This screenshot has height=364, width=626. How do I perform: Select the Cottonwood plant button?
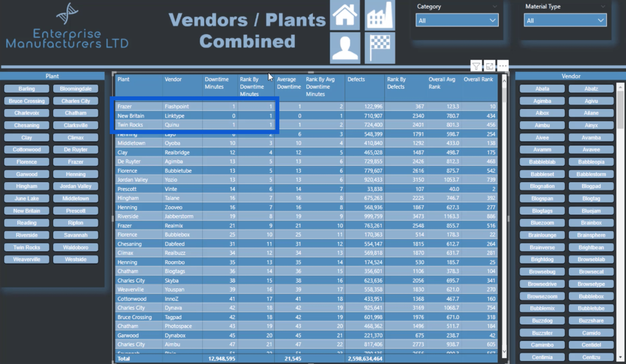pos(26,149)
